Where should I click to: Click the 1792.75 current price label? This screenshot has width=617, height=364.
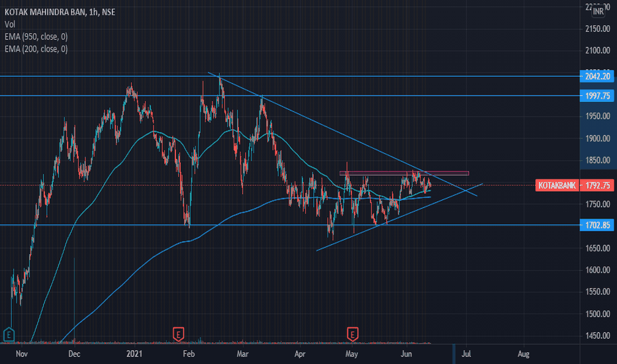(x=597, y=185)
